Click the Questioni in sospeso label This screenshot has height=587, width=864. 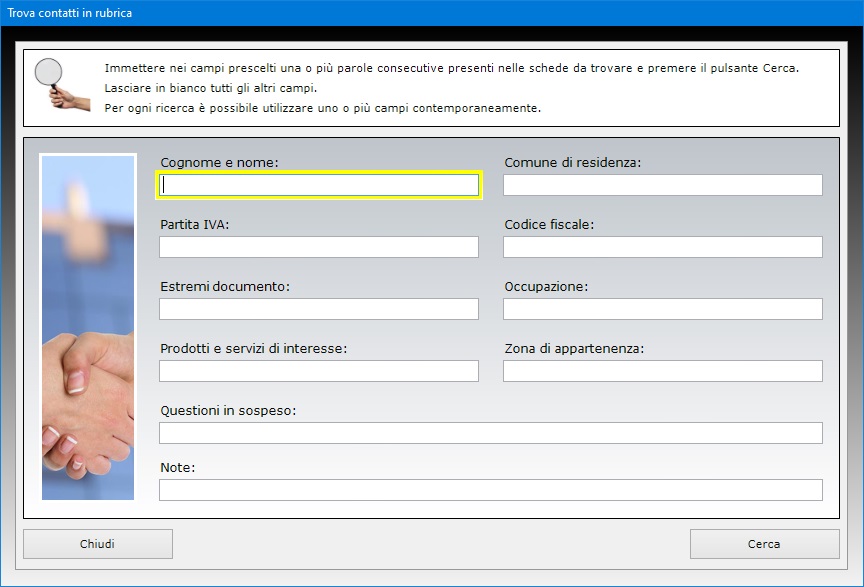(x=228, y=411)
